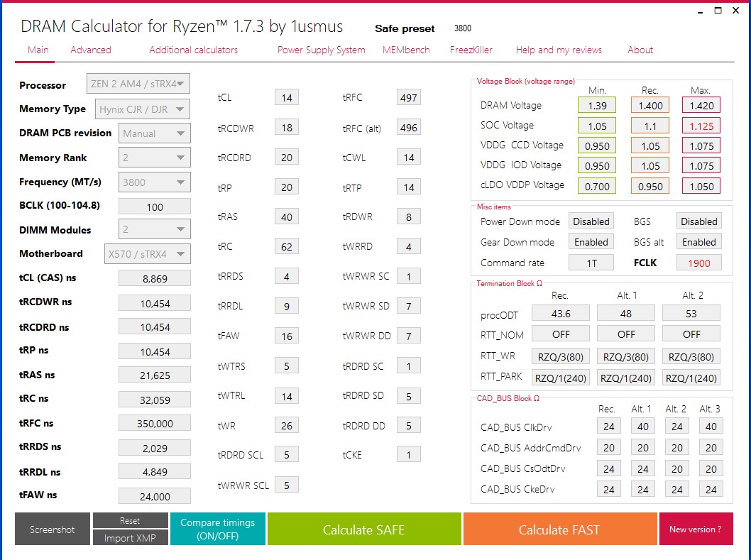751x560 pixels.
Task: Select procODT Alt. 2 value 53
Action: click(691, 313)
